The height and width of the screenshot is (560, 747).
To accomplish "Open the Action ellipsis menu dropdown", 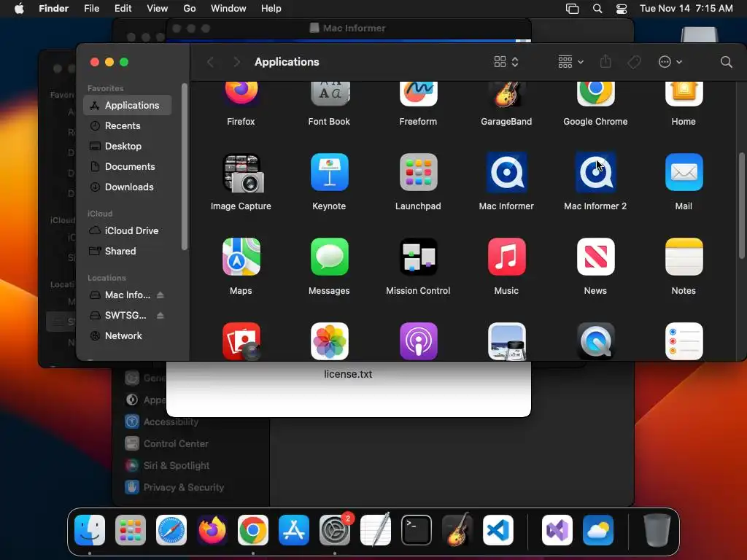I will (670, 62).
